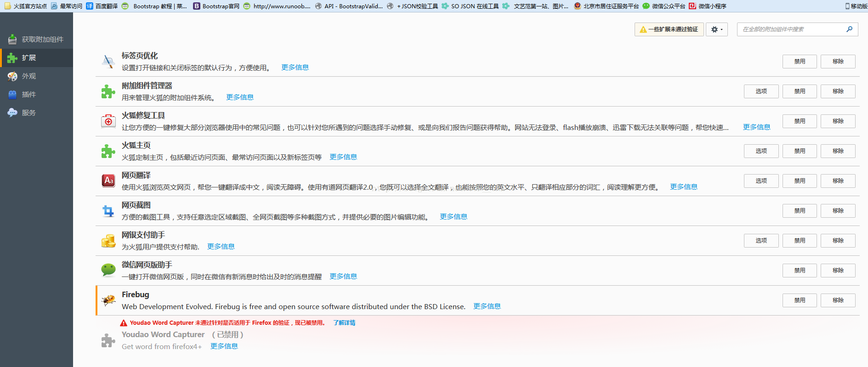868x367 pixels.
Task: Open Bootstrap 教程 bookmark
Action: [154, 6]
